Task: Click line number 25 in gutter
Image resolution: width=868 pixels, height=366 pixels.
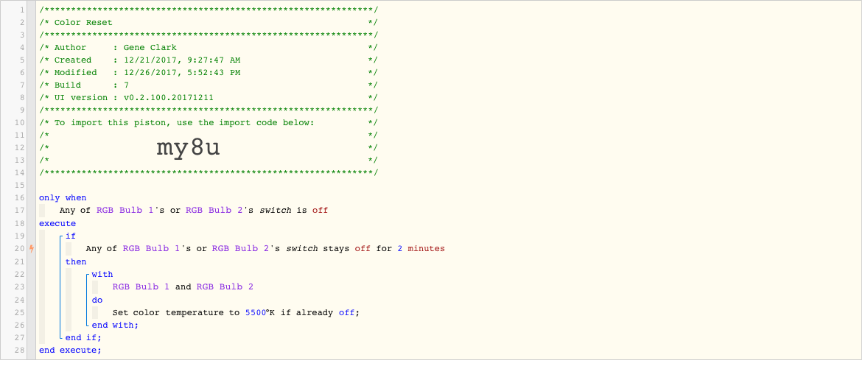Action: [x=20, y=312]
